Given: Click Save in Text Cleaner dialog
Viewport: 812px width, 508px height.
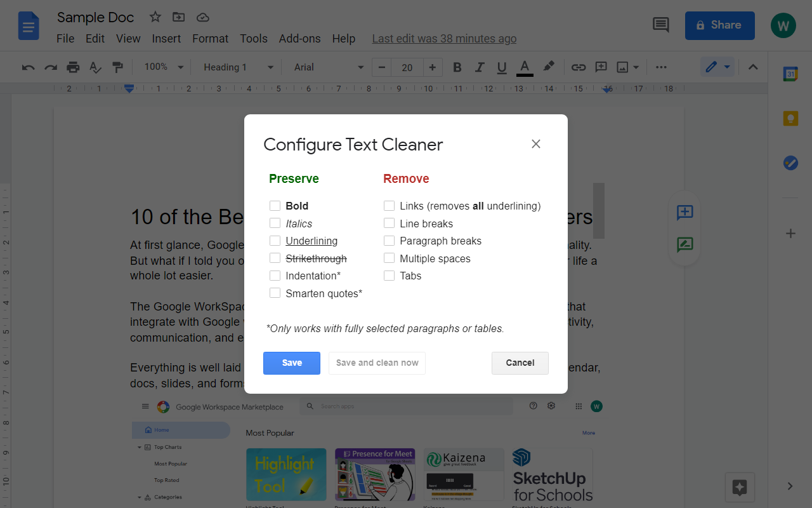Looking at the screenshot, I should [292, 363].
